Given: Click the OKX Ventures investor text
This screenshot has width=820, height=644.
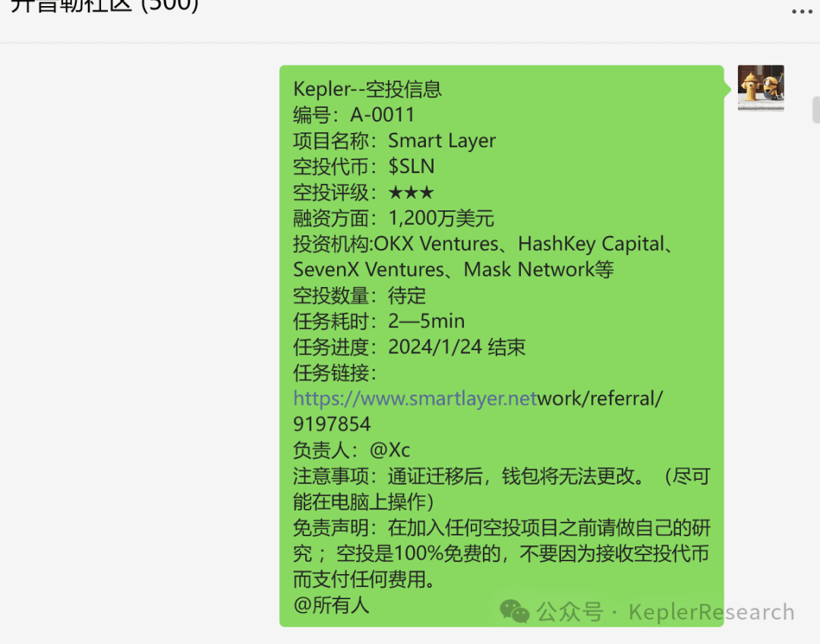Looking at the screenshot, I should click(436, 245).
